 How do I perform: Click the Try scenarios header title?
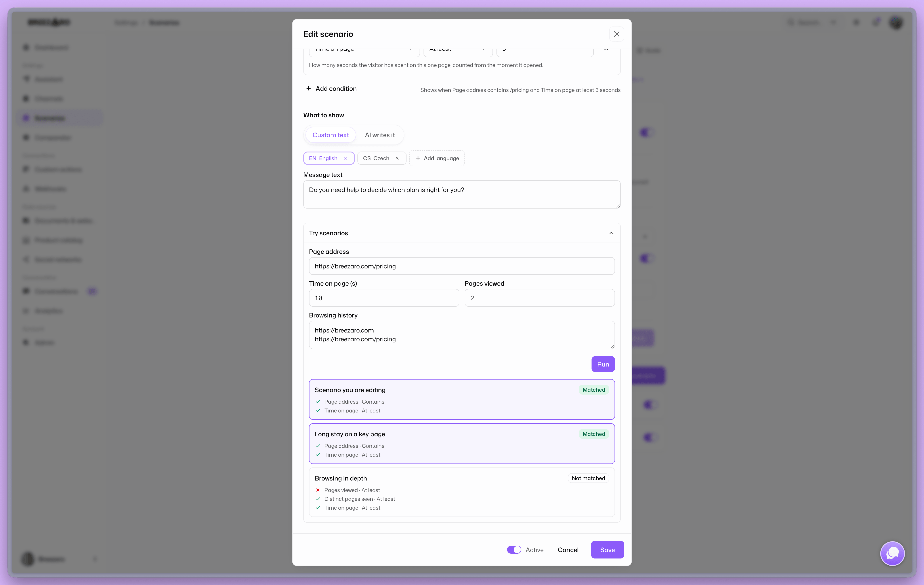point(328,233)
